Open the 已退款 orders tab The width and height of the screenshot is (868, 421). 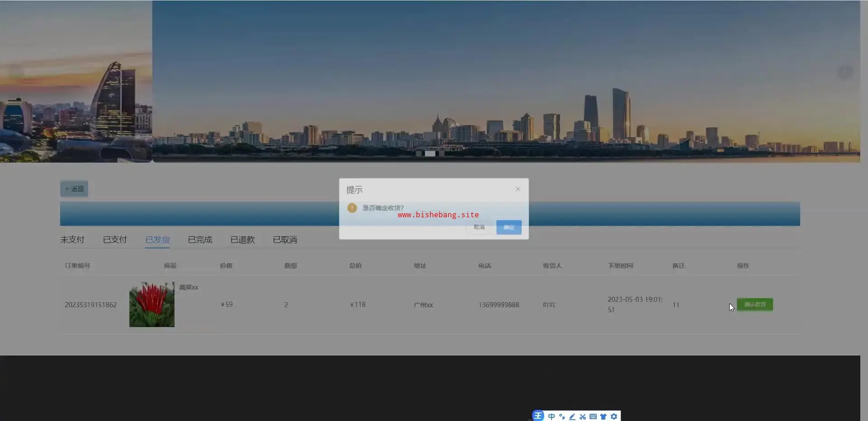pos(242,240)
